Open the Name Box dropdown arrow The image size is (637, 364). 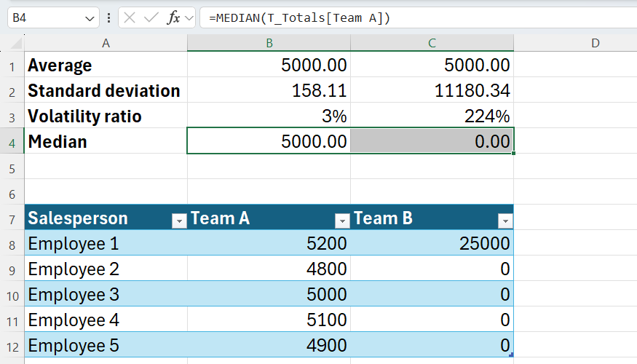pyautogui.click(x=90, y=18)
